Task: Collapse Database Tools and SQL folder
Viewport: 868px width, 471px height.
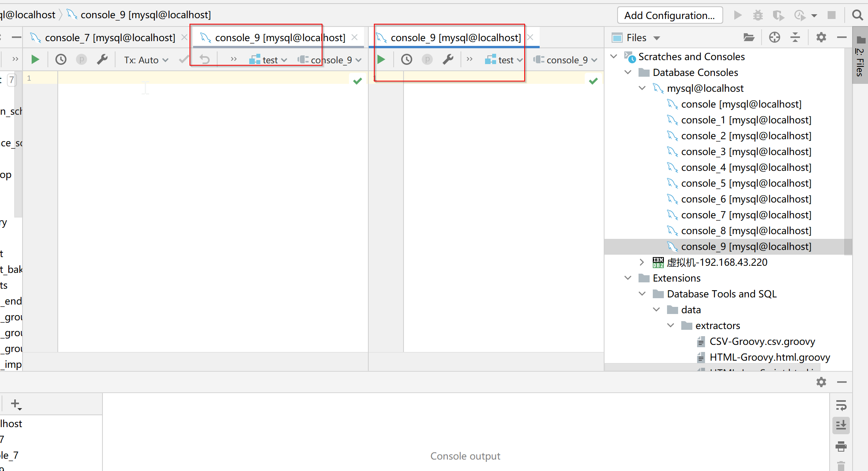Action: 642,294
